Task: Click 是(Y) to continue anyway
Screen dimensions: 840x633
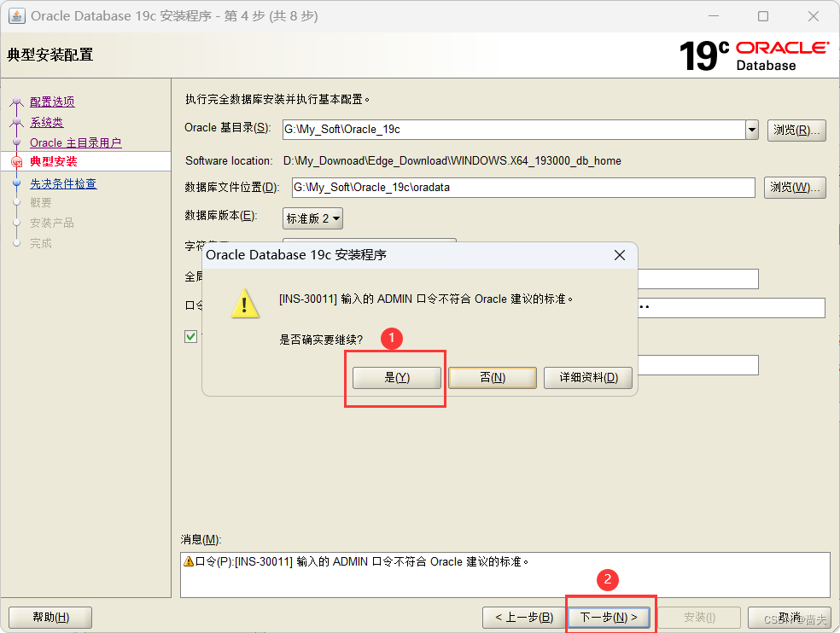Action: tap(396, 378)
